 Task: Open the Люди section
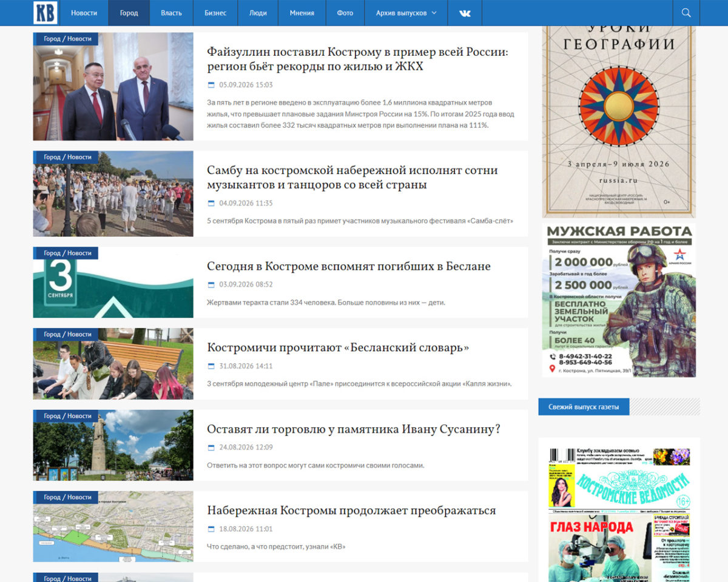tap(258, 13)
